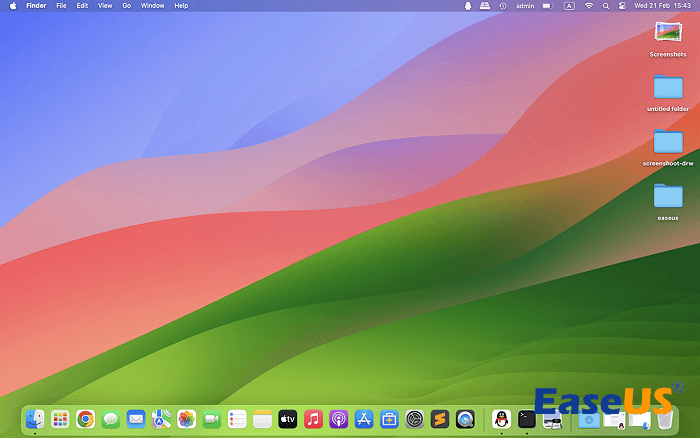Launch the Apple TV app

click(x=288, y=419)
